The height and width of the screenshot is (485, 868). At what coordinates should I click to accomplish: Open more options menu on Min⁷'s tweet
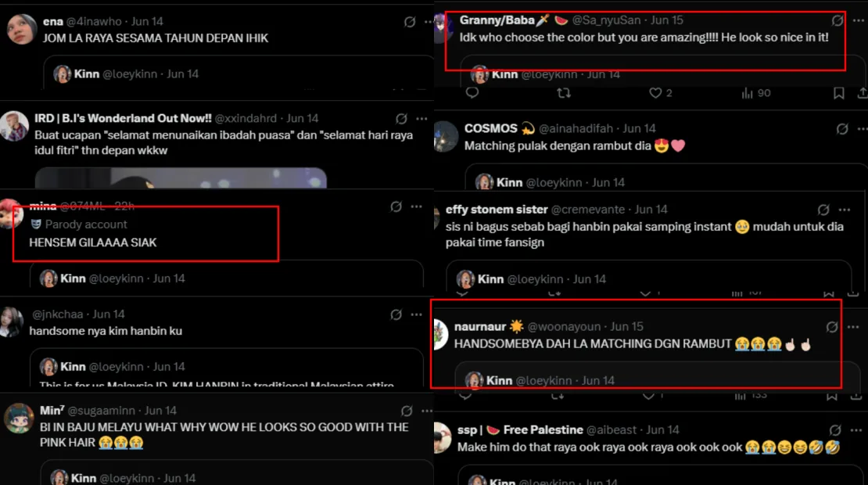pos(427,411)
